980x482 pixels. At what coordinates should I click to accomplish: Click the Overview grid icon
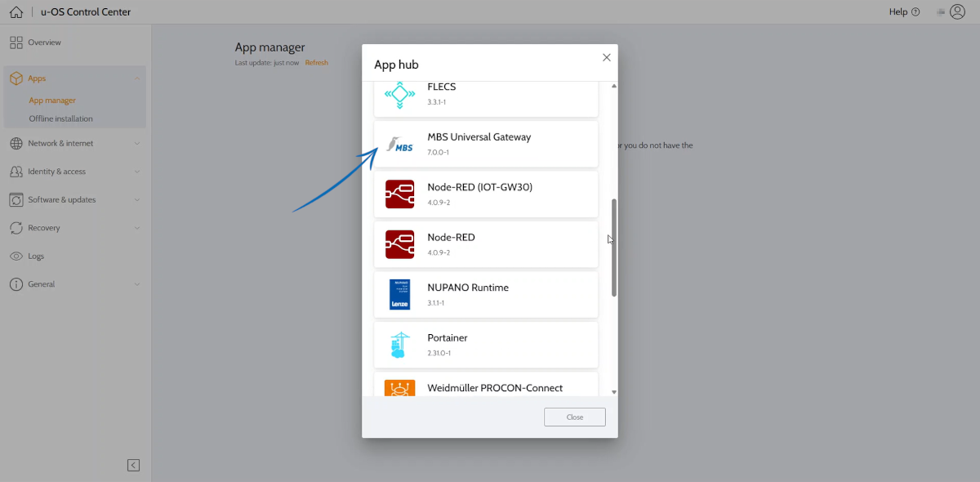click(16, 42)
